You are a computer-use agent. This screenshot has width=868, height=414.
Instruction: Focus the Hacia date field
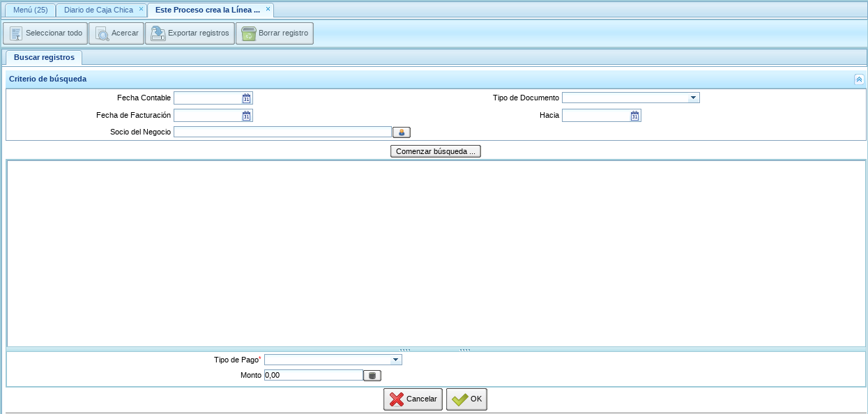[x=595, y=116]
